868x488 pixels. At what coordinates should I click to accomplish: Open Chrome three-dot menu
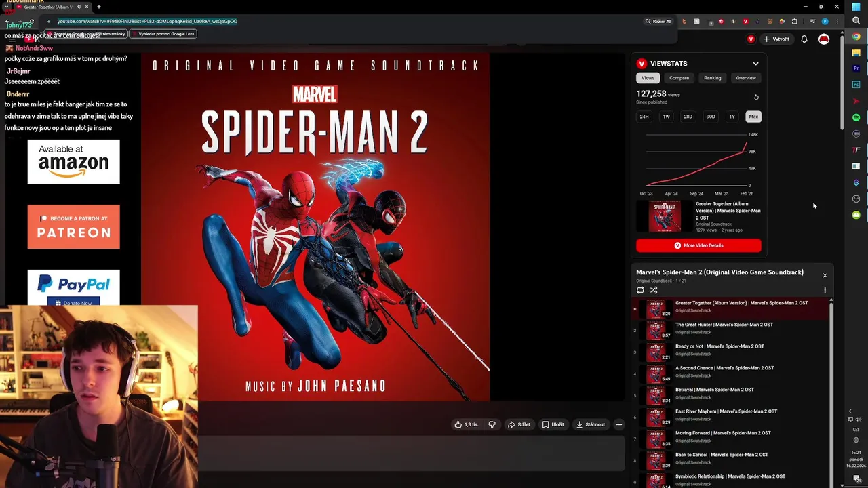pos(837,21)
